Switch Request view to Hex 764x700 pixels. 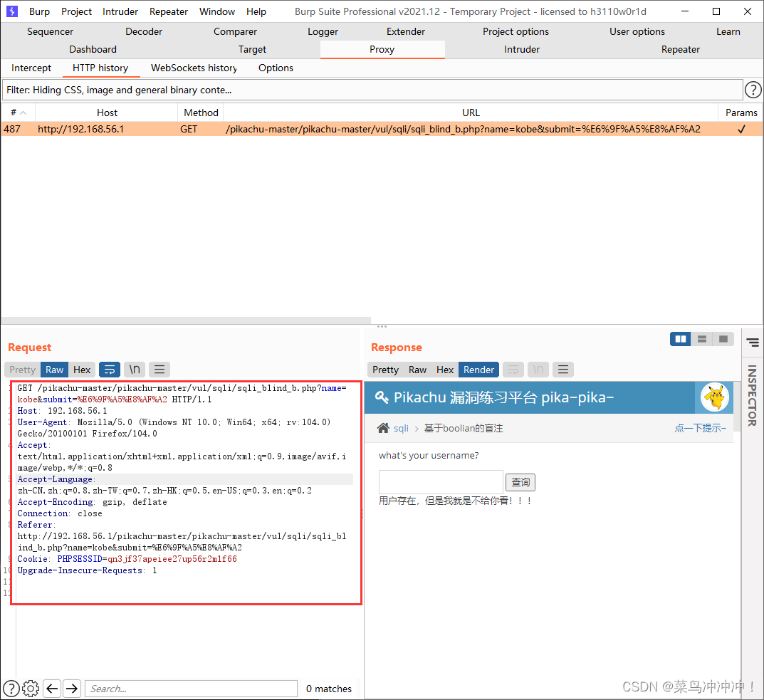tap(82, 370)
